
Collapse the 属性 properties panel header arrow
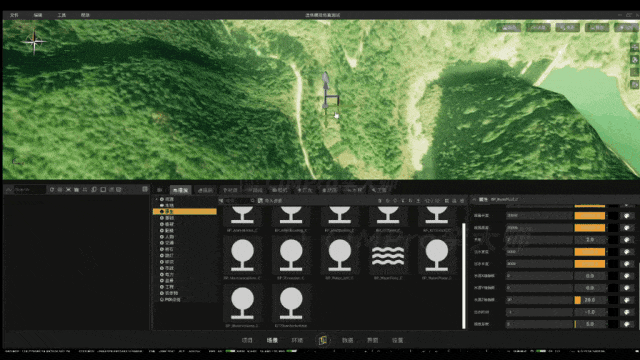474,200
